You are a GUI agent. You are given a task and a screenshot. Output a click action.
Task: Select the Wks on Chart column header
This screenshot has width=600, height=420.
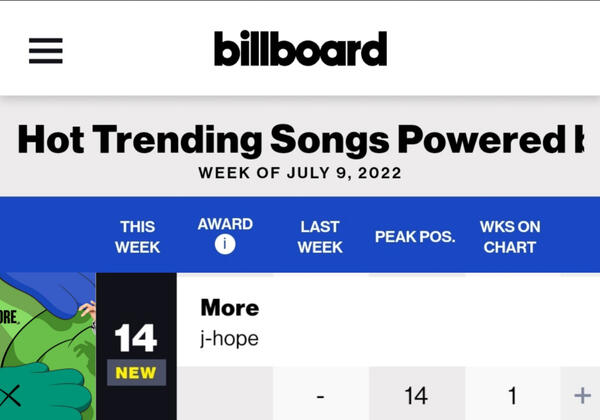tap(510, 237)
